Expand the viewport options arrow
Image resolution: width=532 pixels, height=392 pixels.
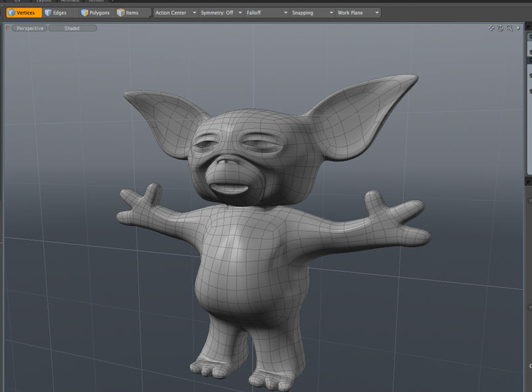(519, 28)
